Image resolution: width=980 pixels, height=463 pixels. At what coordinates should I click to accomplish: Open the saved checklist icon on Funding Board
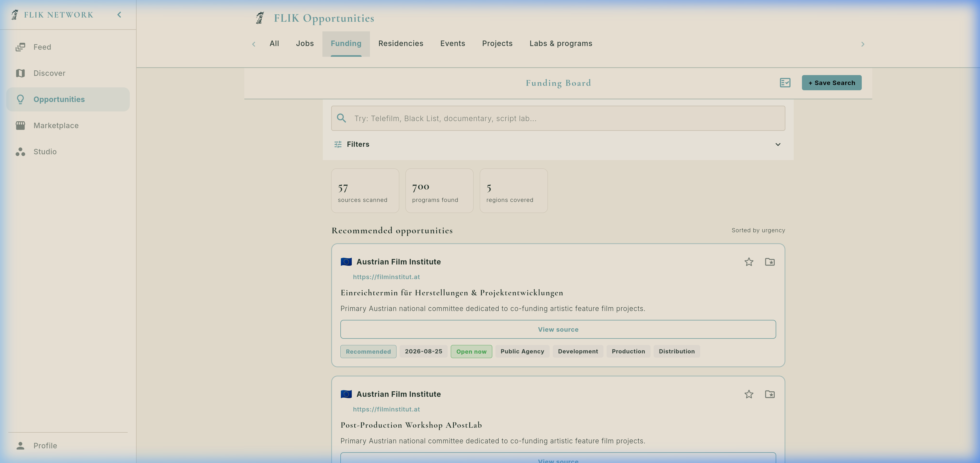tap(785, 83)
